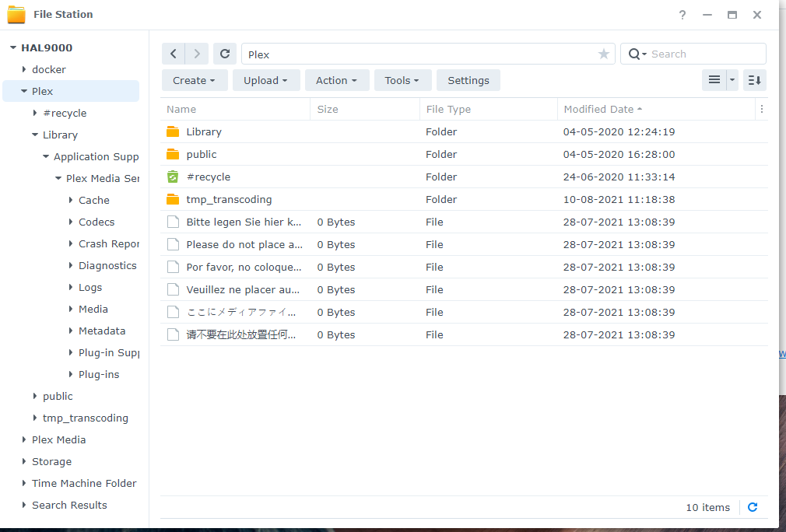
Task: Select the Chinese-named file icon
Action: pos(173,334)
